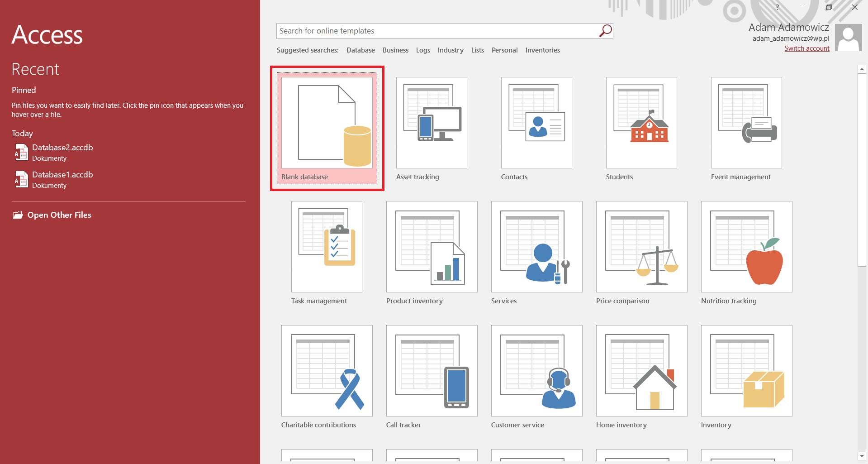The height and width of the screenshot is (464, 868).
Task: Click Open Other Files
Action: pyautogui.click(x=59, y=215)
